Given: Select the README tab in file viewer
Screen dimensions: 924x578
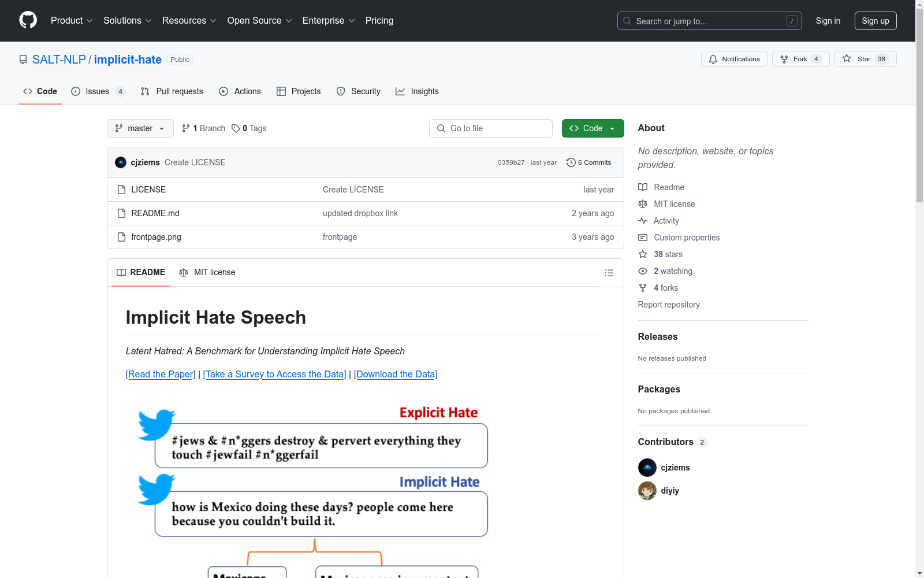Looking at the screenshot, I should (x=141, y=272).
